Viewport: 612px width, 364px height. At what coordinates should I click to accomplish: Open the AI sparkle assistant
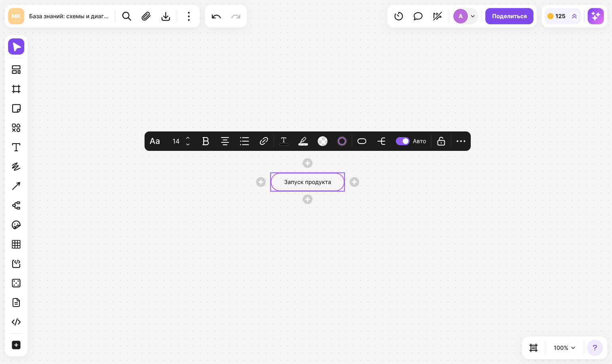point(596,16)
